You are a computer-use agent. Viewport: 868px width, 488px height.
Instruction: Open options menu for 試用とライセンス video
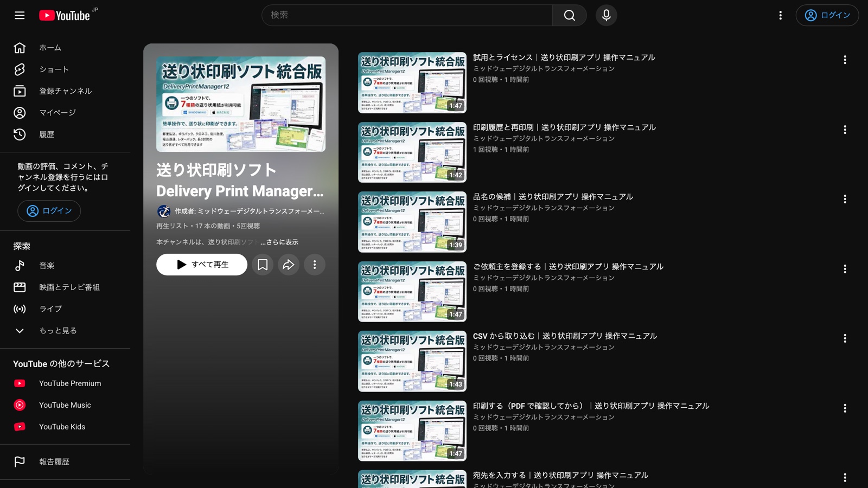tap(845, 60)
